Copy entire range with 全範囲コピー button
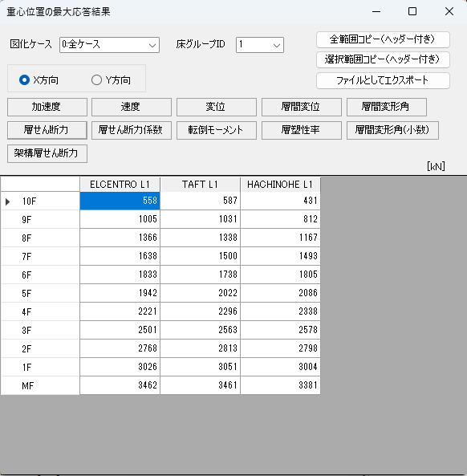Image resolution: width=467 pixels, height=476 pixels. click(x=383, y=39)
